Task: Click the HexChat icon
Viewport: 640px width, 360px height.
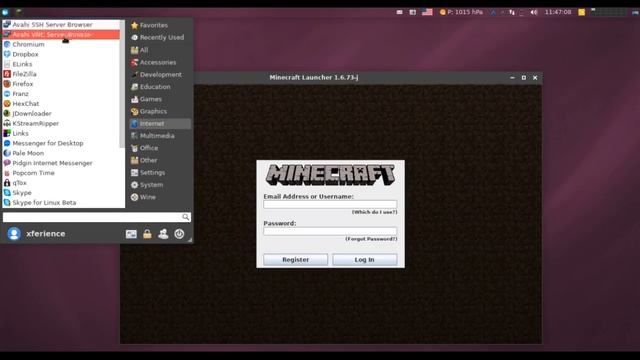Action: pos(7,104)
